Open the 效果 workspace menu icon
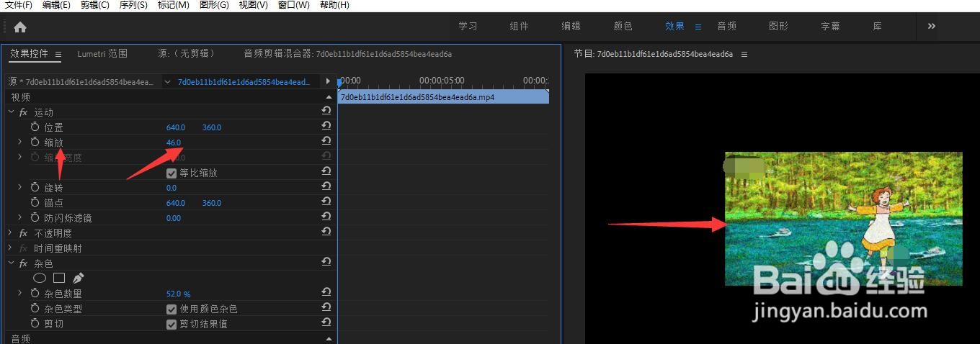The image size is (980, 344). click(x=698, y=27)
